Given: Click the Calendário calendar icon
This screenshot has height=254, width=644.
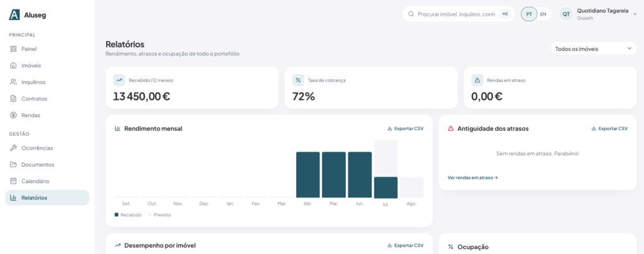Looking at the screenshot, I should 13,181.
